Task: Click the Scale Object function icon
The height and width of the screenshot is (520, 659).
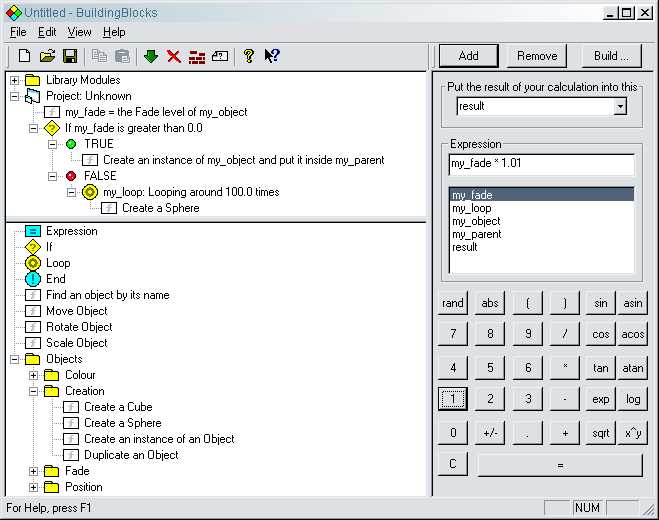Action: [x=33, y=343]
